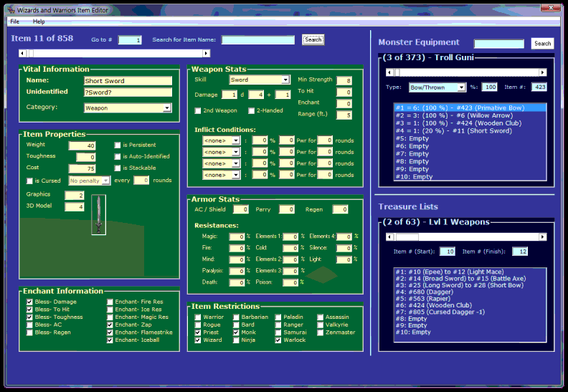Viewport: 568px width, 392px height.
Task: Open the No penalty curse dropdown
Action: pyautogui.click(x=105, y=181)
